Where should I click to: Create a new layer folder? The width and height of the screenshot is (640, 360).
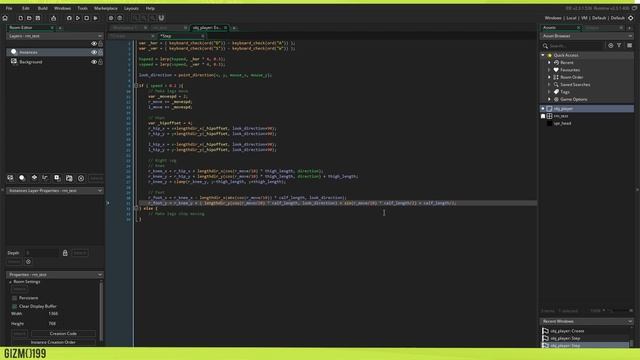point(69,178)
